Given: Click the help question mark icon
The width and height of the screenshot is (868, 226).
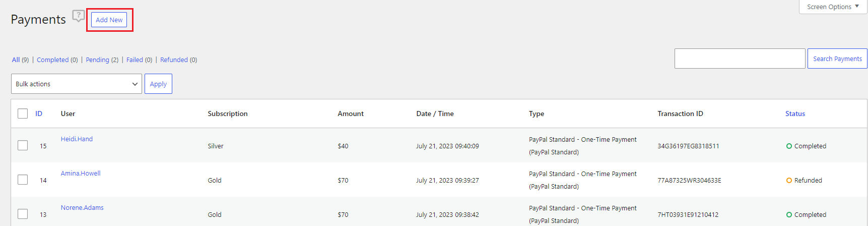Looking at the screenshot, I should (78, 16).
